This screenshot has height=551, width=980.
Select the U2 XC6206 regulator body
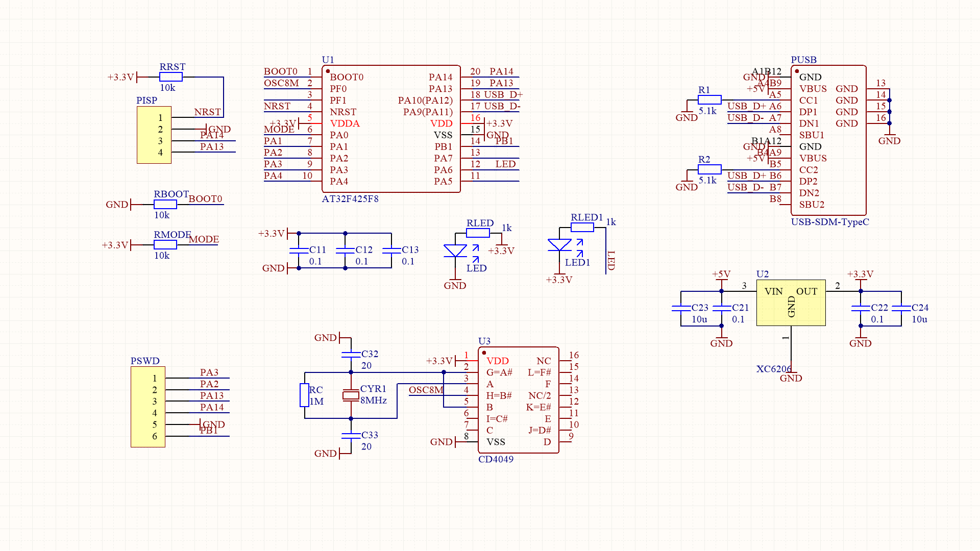791,303
